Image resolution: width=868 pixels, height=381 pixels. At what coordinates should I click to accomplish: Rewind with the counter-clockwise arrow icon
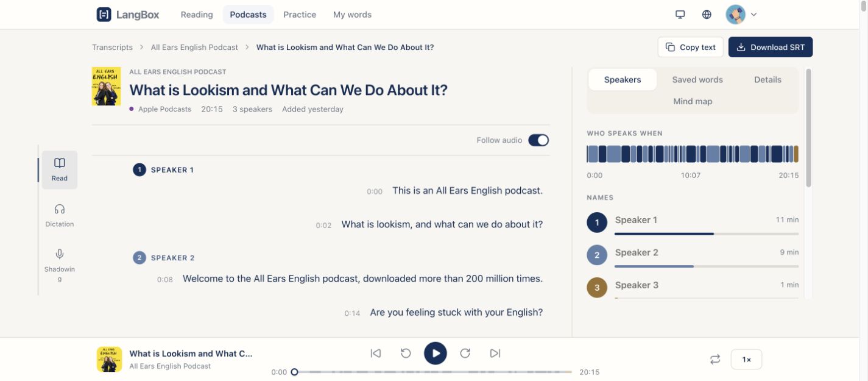pyautogui.click(x=406, y=353)
